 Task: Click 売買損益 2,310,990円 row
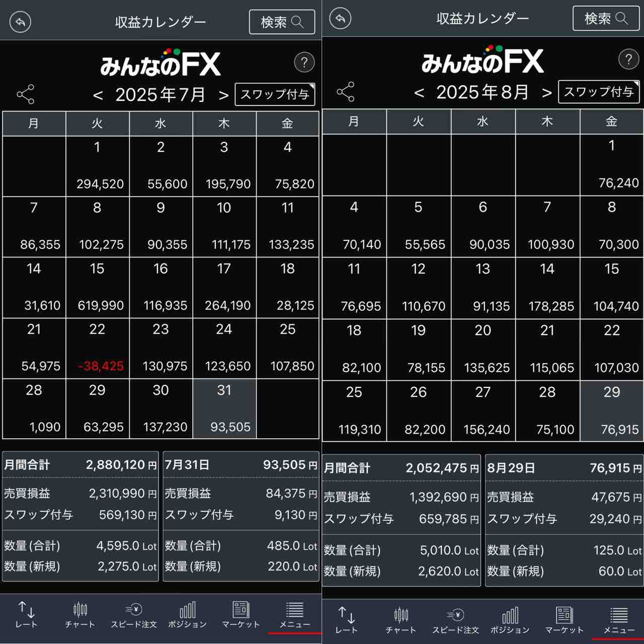point(80,494)
